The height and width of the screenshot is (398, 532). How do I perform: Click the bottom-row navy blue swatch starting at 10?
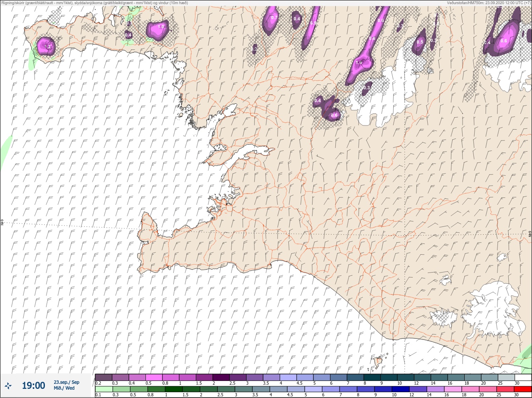400,389
